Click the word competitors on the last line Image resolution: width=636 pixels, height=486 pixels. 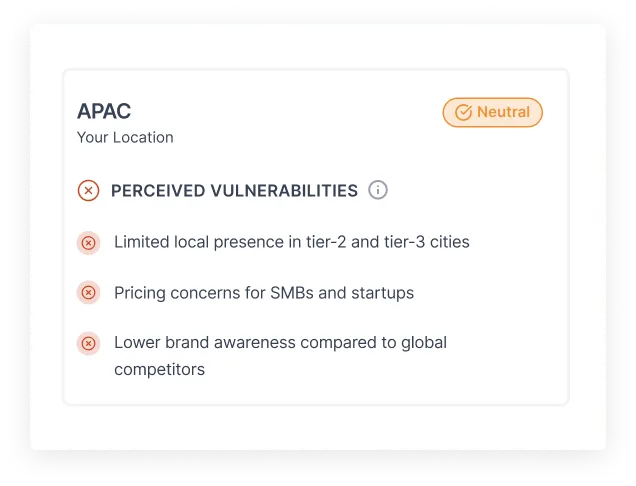point(159,369)
